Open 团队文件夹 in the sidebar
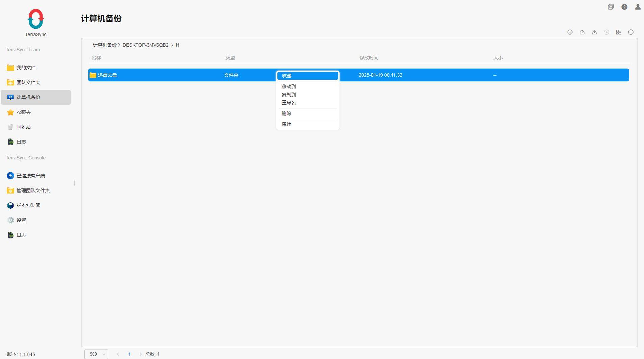 pyautogui.click(x=28, y=82)
